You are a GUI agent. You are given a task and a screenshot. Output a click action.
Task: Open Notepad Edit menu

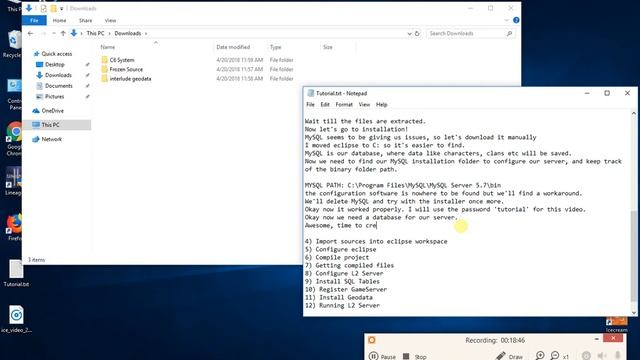tap(325, 104)
